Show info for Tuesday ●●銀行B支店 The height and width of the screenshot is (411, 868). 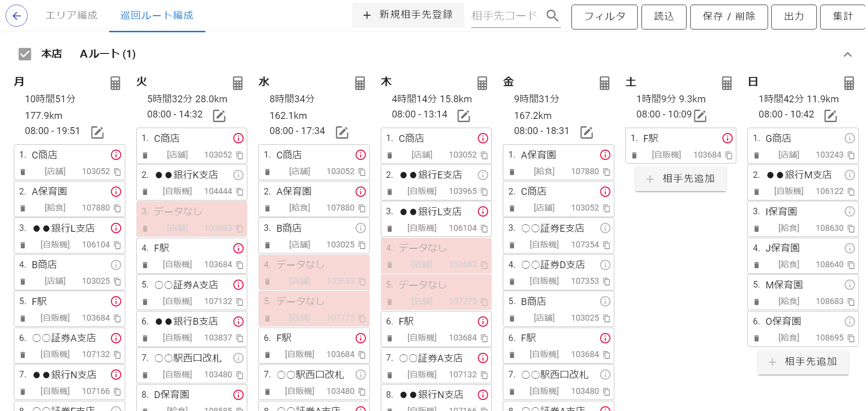(x=238, y=322)
